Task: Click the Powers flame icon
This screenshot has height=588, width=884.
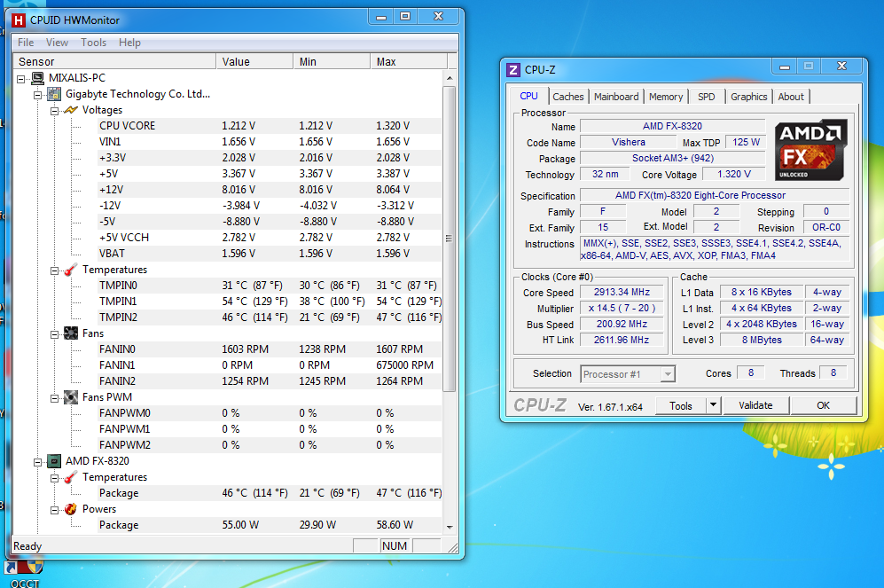Action: coord(70,509)
